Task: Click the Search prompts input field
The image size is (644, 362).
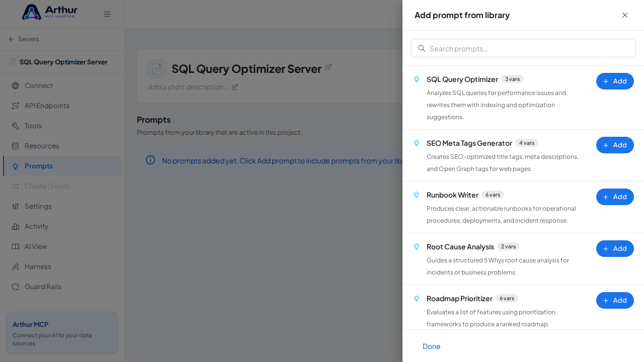Action: (523, 48)
